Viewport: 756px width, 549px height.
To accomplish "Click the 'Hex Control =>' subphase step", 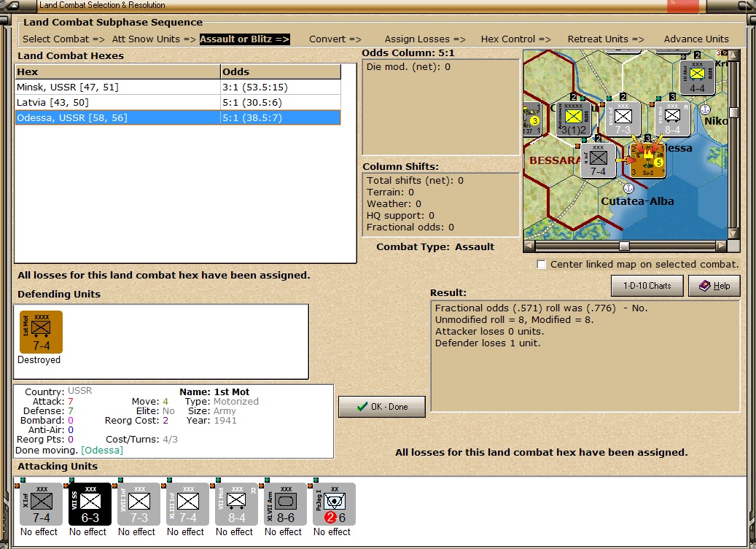I will pos(515,39).
